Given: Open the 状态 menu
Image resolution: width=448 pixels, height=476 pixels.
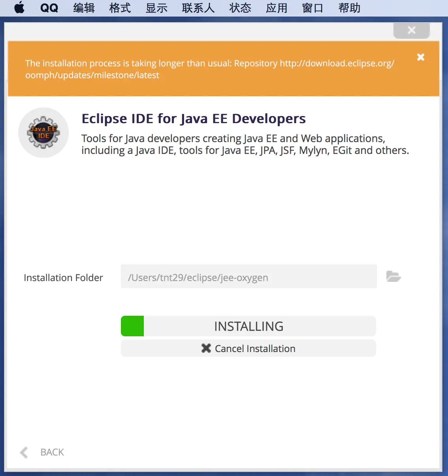Looking at the screenshot, I should tap(240, 8).
